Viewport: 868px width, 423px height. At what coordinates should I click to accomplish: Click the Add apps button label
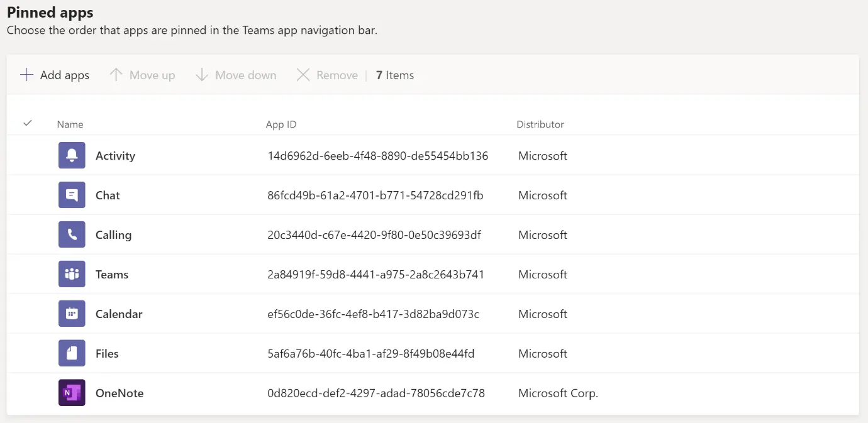[65, 75]
